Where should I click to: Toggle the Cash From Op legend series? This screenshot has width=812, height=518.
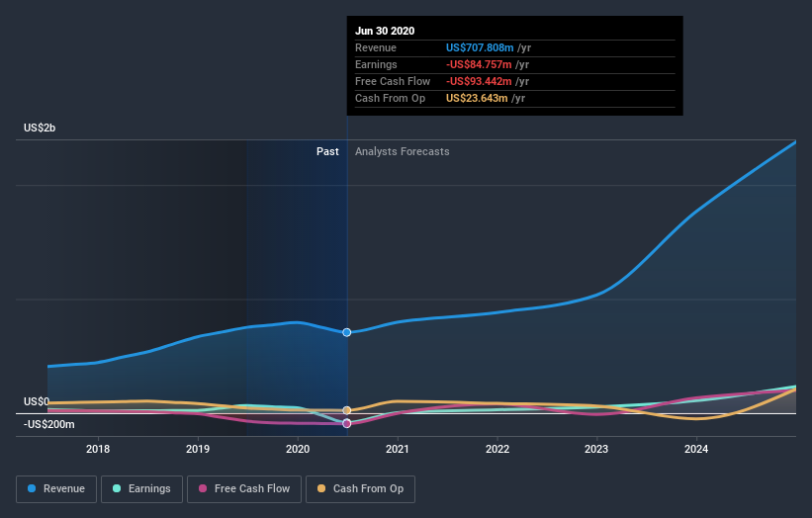click(360, 489)
